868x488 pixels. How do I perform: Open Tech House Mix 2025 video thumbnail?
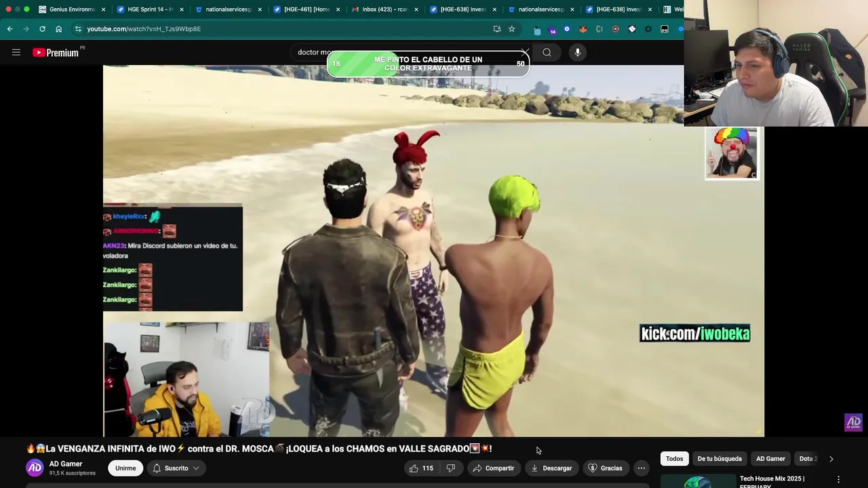coord(697,481)
